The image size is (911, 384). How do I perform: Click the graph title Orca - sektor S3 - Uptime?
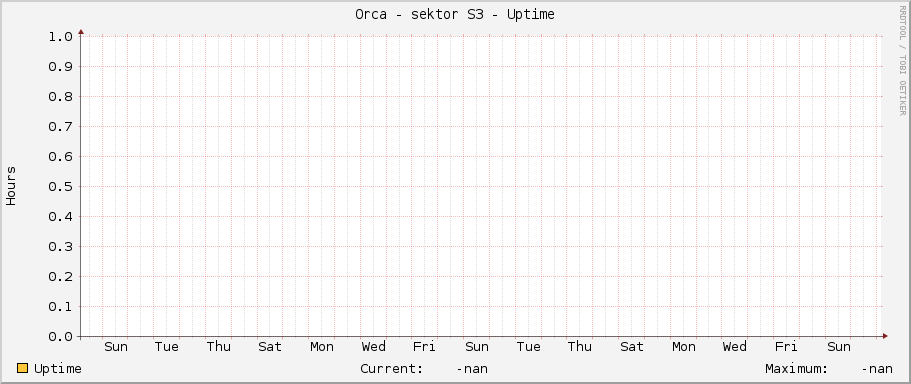click(455, 15)
